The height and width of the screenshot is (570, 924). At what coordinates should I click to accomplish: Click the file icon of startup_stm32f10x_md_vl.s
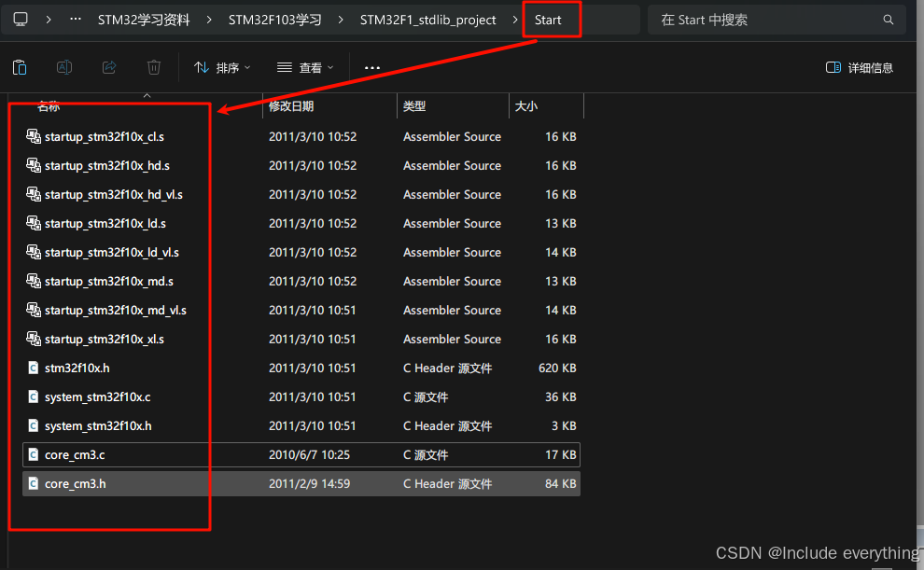tap(34, 310)
